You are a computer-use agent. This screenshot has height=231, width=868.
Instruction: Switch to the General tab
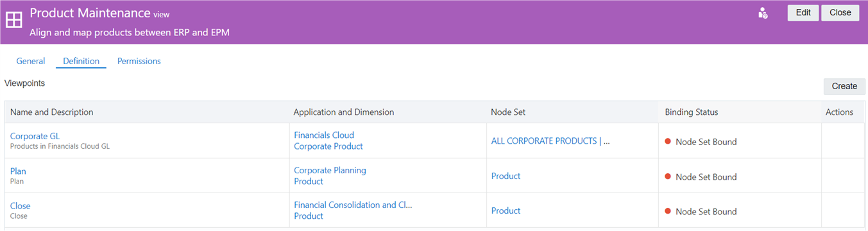tap(31, 61)
